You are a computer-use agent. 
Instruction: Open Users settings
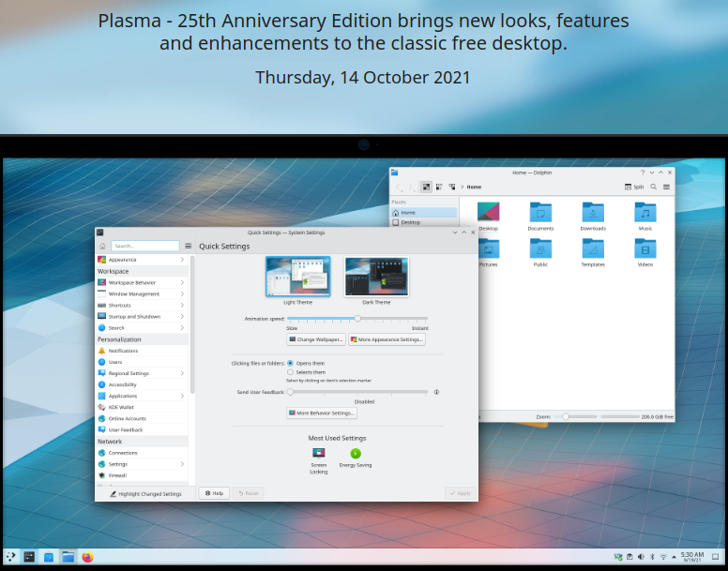coord(142,362)
